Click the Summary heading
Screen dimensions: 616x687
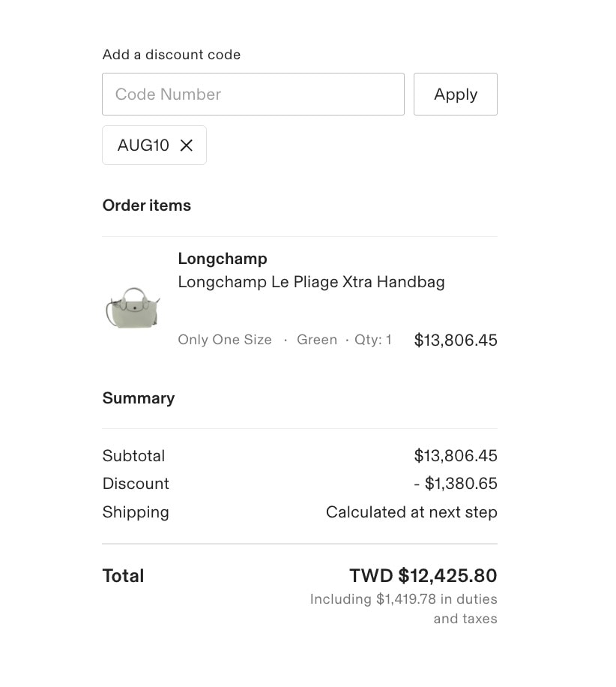[139, 398]
